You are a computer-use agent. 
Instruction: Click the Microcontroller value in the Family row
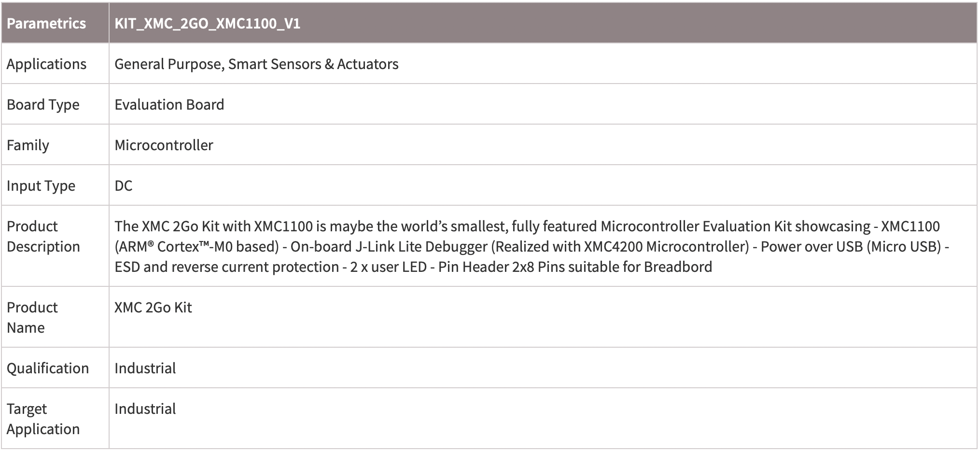click(x=164, y=145)
